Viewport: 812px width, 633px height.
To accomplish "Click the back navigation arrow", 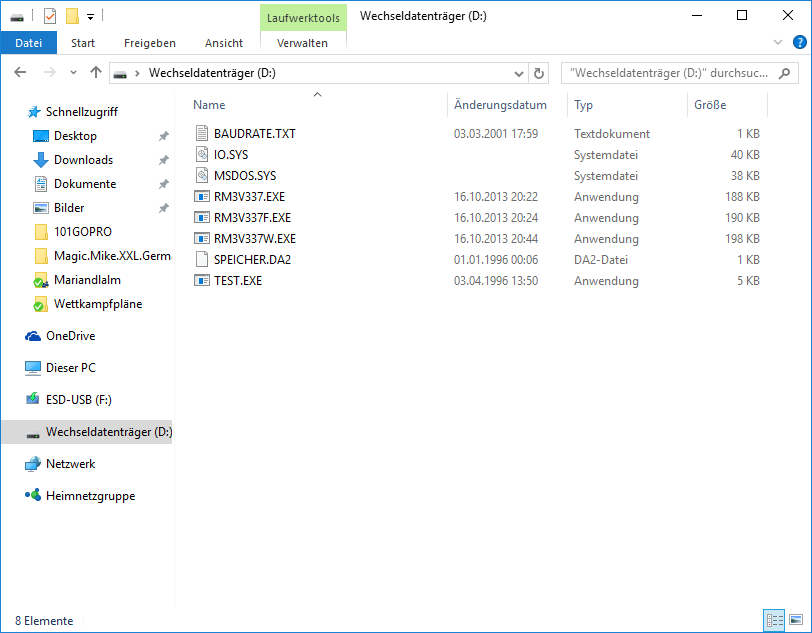I will click(x=20, y=73).
